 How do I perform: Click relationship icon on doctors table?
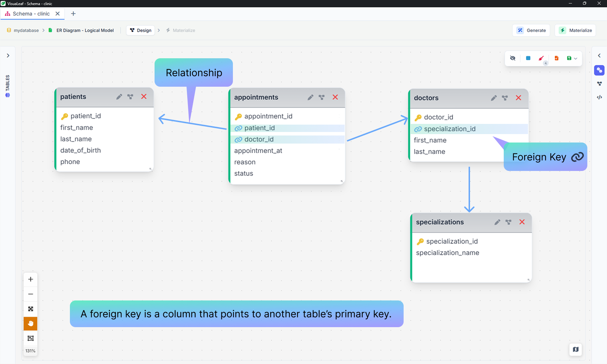505,98
